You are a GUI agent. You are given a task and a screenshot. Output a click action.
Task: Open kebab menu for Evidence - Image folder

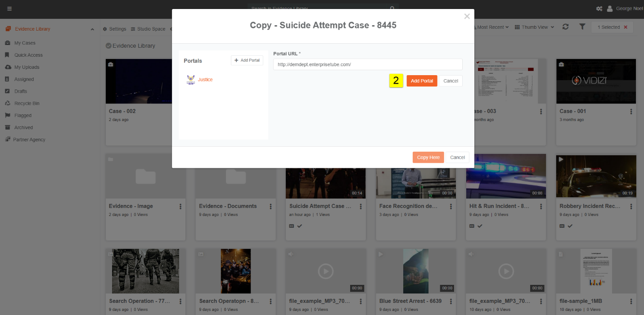click(x=180, y=207)
